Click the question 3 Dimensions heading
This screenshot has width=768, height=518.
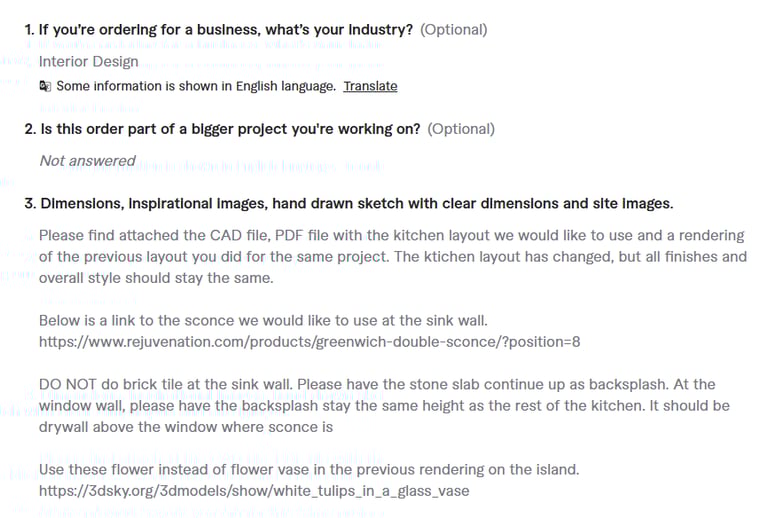click(349, 204)
